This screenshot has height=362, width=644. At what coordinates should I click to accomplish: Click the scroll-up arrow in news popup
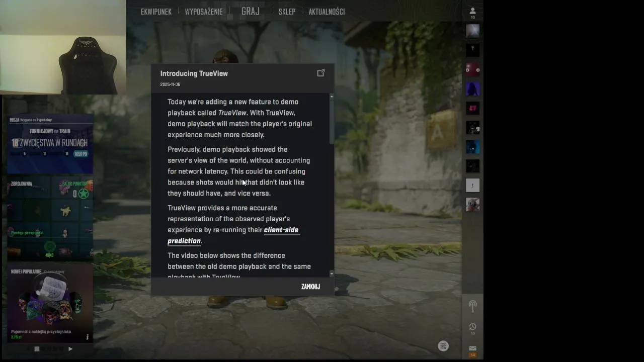332,96
